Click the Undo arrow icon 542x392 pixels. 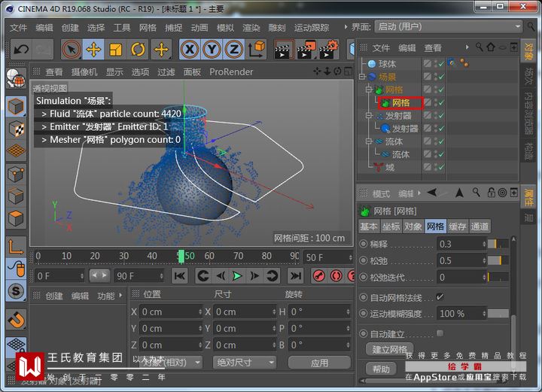click(21, 50)
